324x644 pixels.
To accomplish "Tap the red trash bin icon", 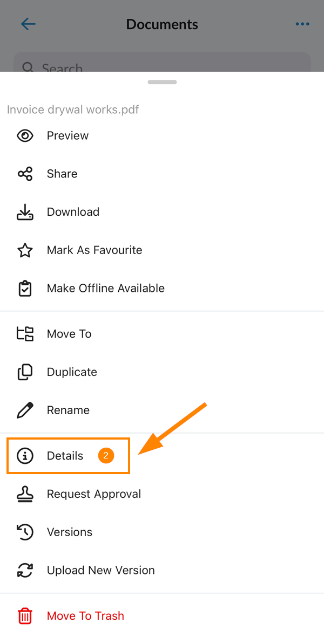I will tap(25, 616).
